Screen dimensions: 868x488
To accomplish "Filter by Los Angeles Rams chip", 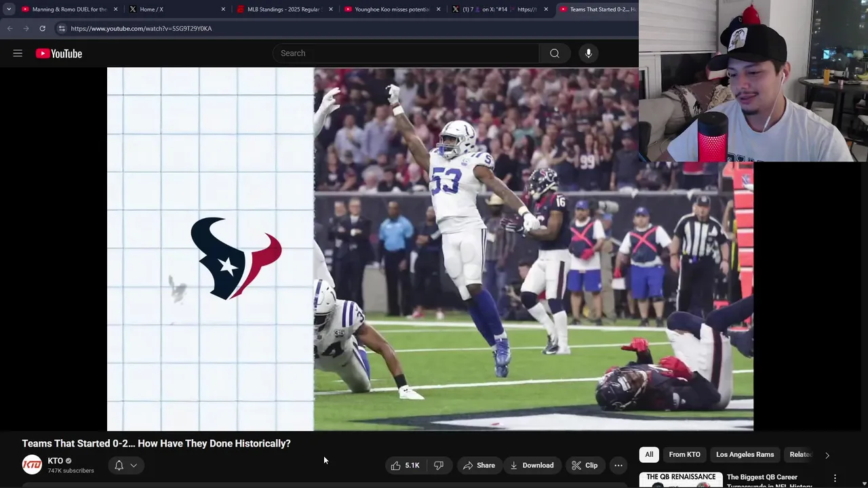I will coord(745,455).
